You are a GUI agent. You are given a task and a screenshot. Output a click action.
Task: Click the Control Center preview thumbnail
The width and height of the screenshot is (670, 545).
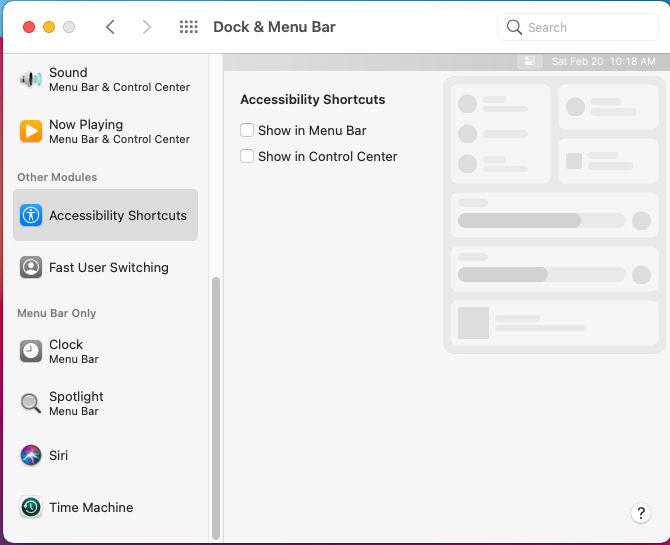click(554, 214)
